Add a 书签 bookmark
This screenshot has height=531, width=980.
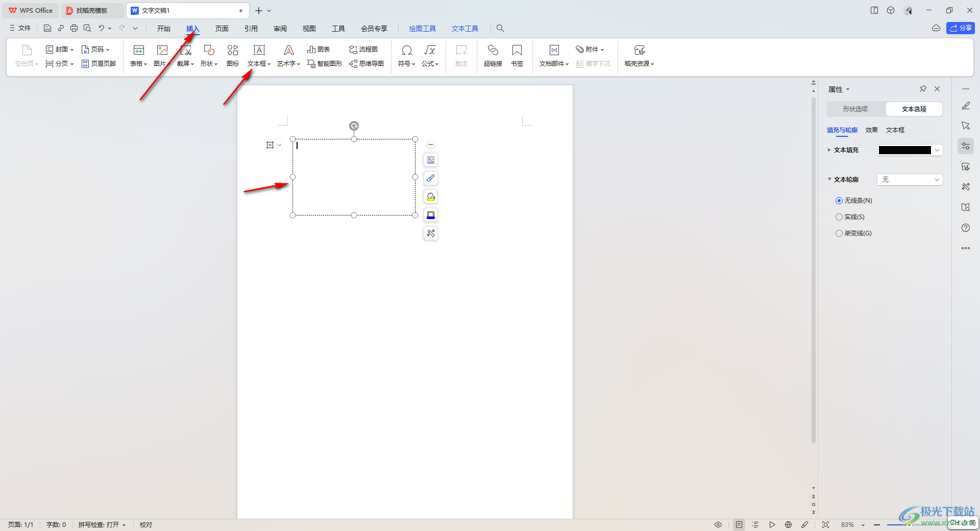[x=517, y=56]
